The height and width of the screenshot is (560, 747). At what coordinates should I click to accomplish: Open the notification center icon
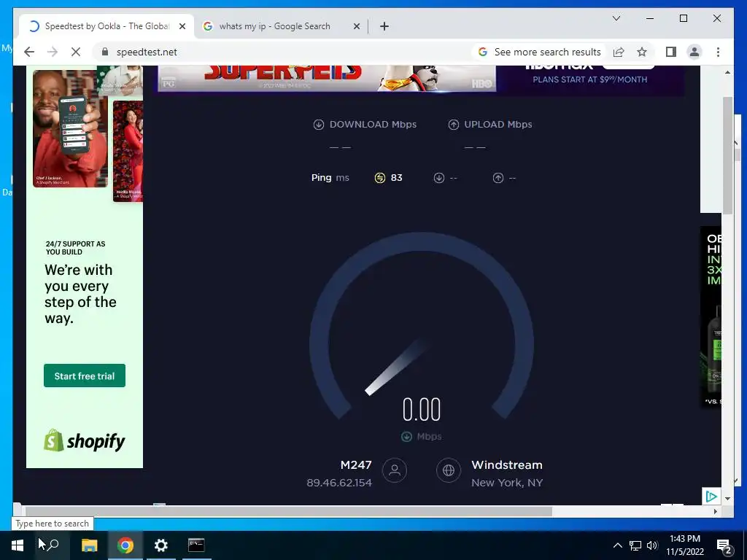click(724, 546)
